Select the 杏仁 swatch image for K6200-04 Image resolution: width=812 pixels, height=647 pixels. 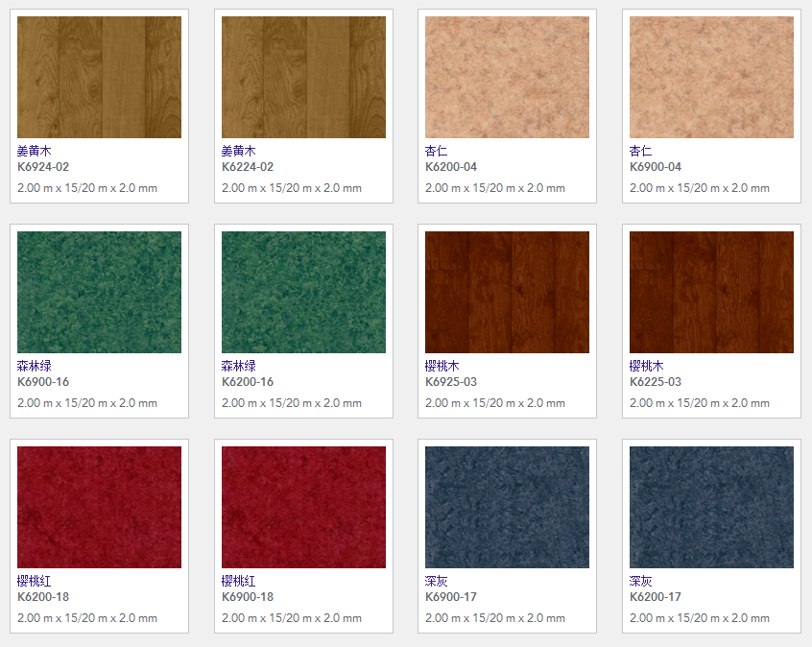coord(507,78)
